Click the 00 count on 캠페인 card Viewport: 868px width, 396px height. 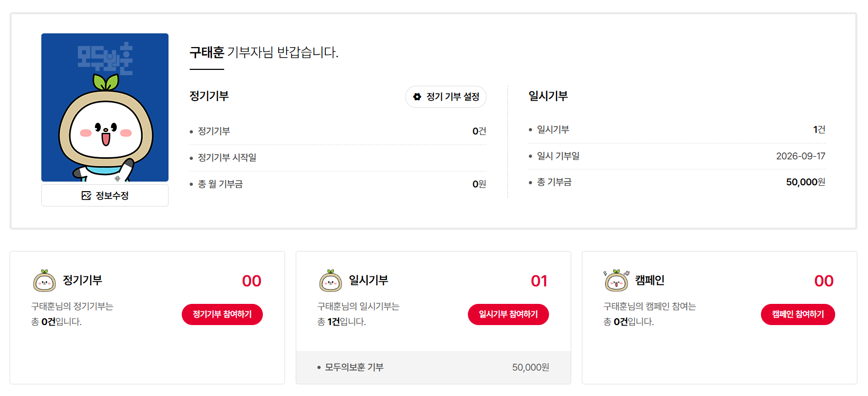(x=824, y=281)
